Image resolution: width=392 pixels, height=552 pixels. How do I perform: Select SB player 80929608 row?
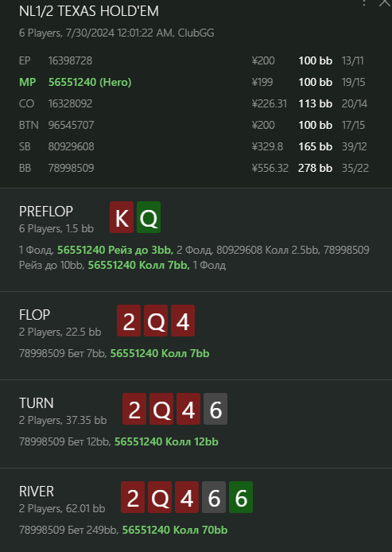tap(194, 146)
